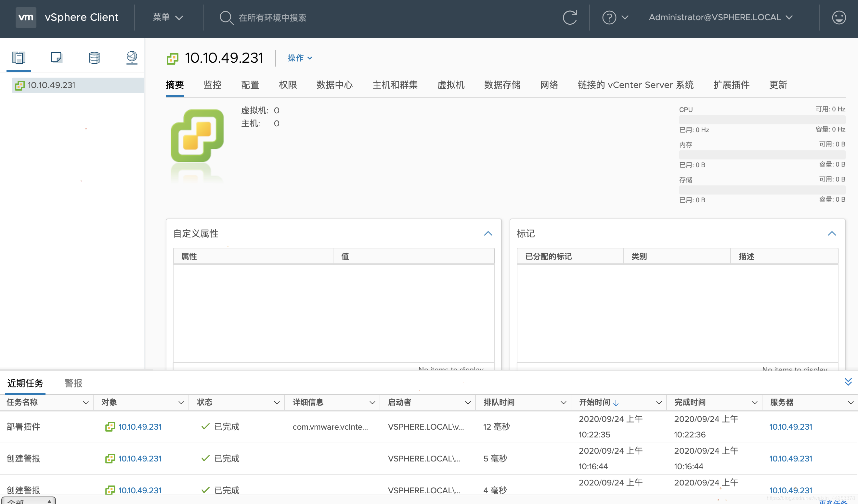Open 完成时间 column filter dropdown
This screenshot has height=504, width=858.
tap(755, 403)
